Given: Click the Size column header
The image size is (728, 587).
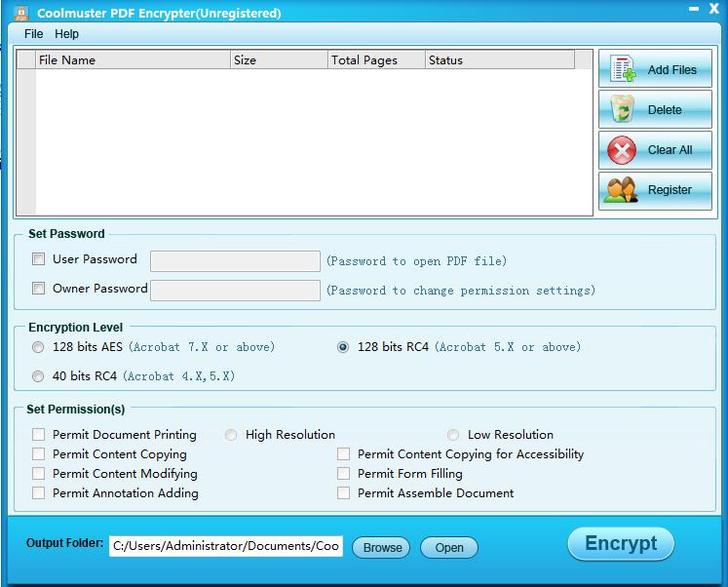Looking at the screenshot, I should tap(279, 59).
